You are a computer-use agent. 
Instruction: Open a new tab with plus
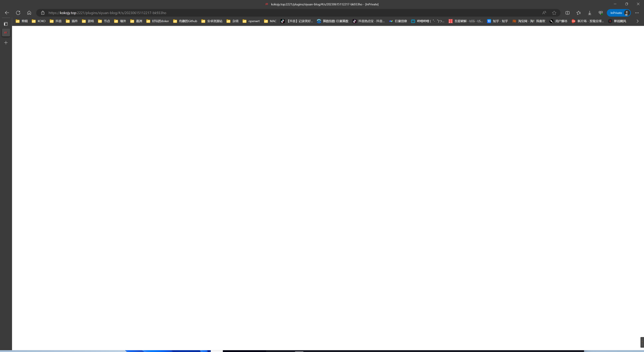6,43
